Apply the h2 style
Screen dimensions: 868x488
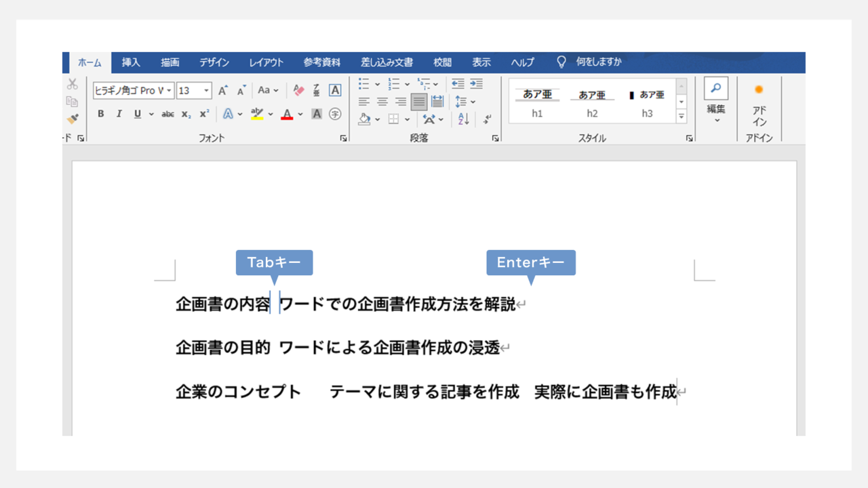(592, 102)
